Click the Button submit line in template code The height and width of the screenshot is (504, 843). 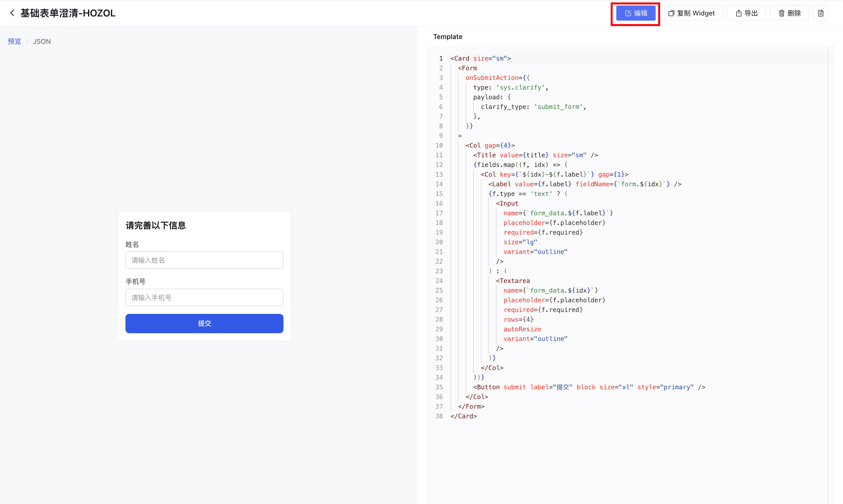click(x=589, y=387)
